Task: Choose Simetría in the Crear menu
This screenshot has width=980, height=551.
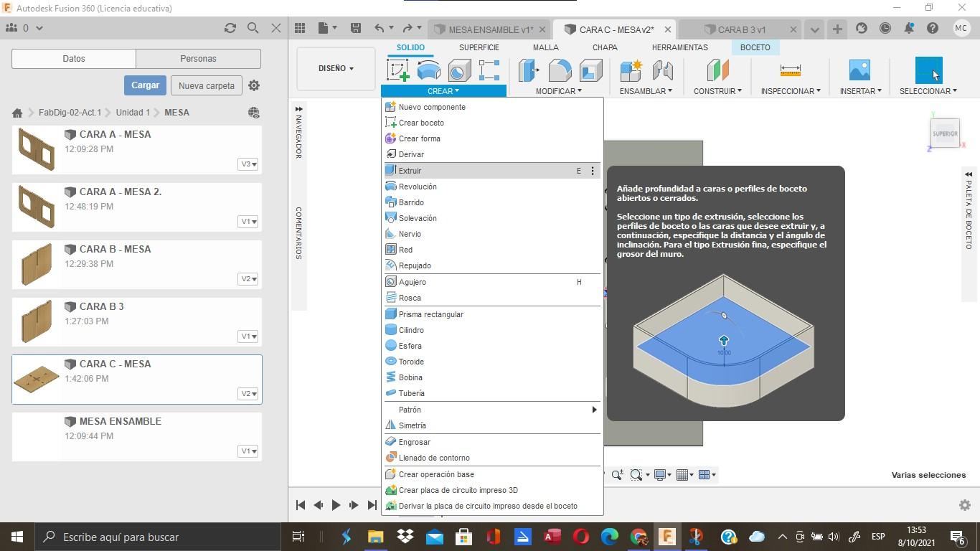Action: 492,425
